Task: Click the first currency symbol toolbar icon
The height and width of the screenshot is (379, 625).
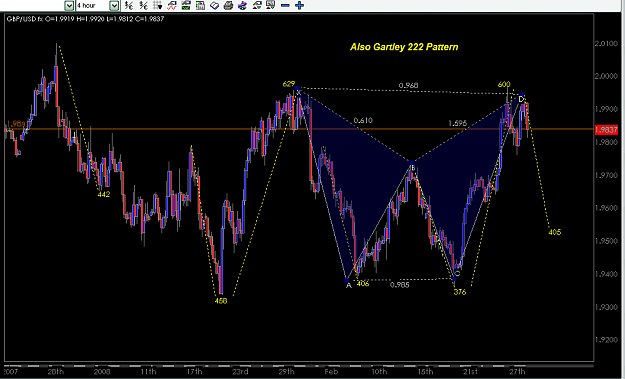Action: [x=129, y=5]
